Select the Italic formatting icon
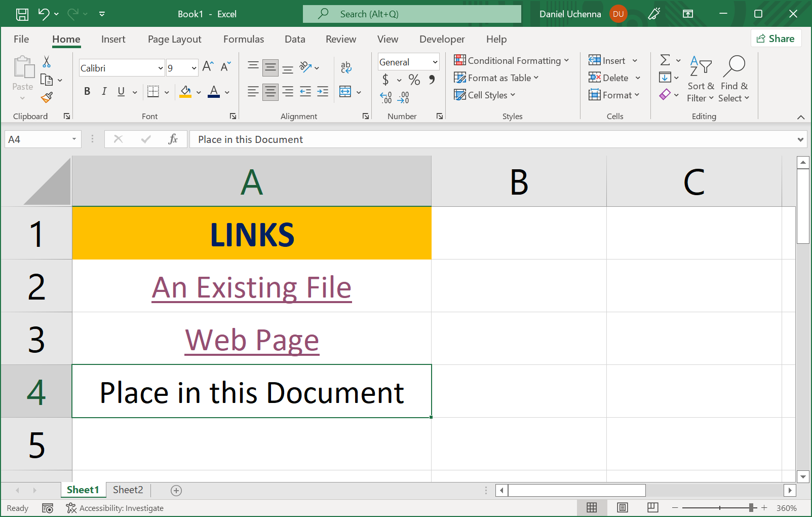 pyautogui.click(x=104, y=92)
